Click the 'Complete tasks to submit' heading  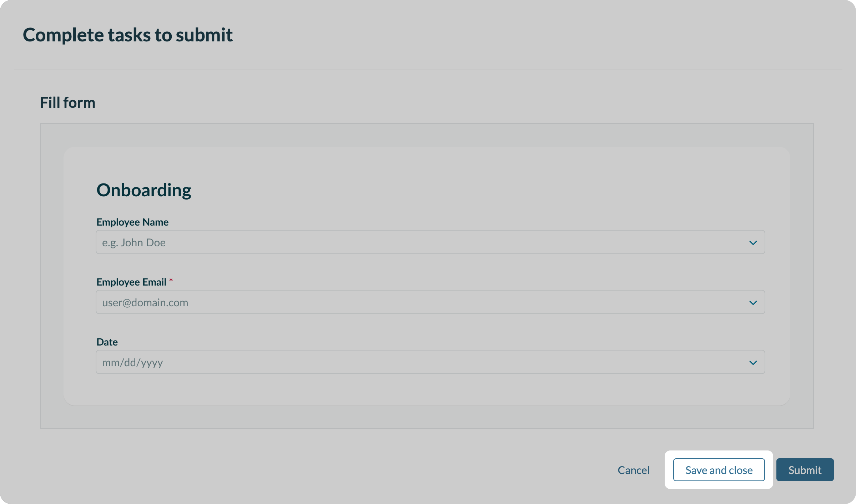[x=127, y=35]
